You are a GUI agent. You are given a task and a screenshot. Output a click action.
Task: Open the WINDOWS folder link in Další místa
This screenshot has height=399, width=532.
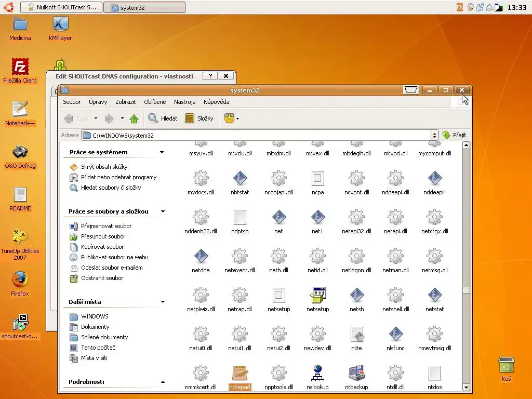click(95, 316)
